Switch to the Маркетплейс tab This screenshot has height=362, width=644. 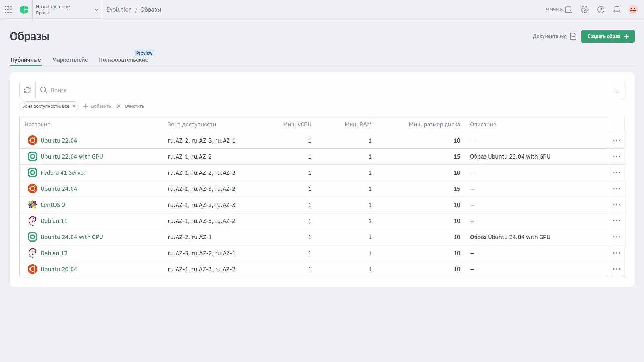pos(70,60)
